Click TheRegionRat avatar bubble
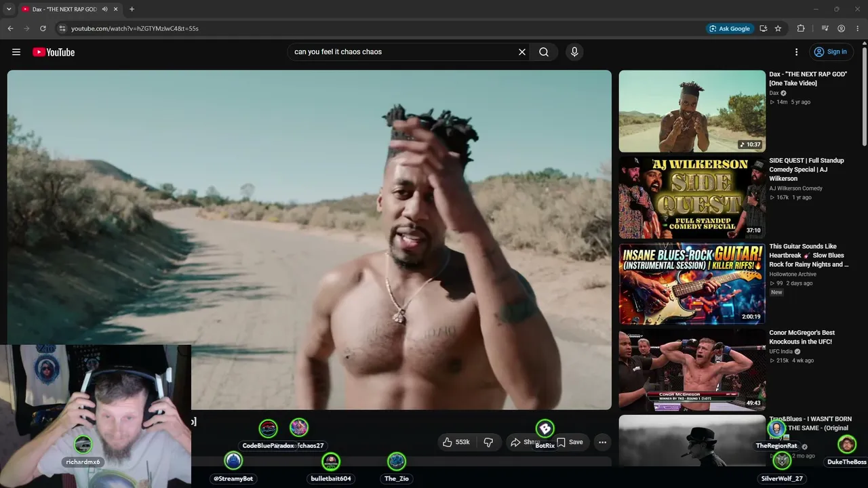Image resolution: width=868 pixels, height=488 pixels. click(776, 428)
